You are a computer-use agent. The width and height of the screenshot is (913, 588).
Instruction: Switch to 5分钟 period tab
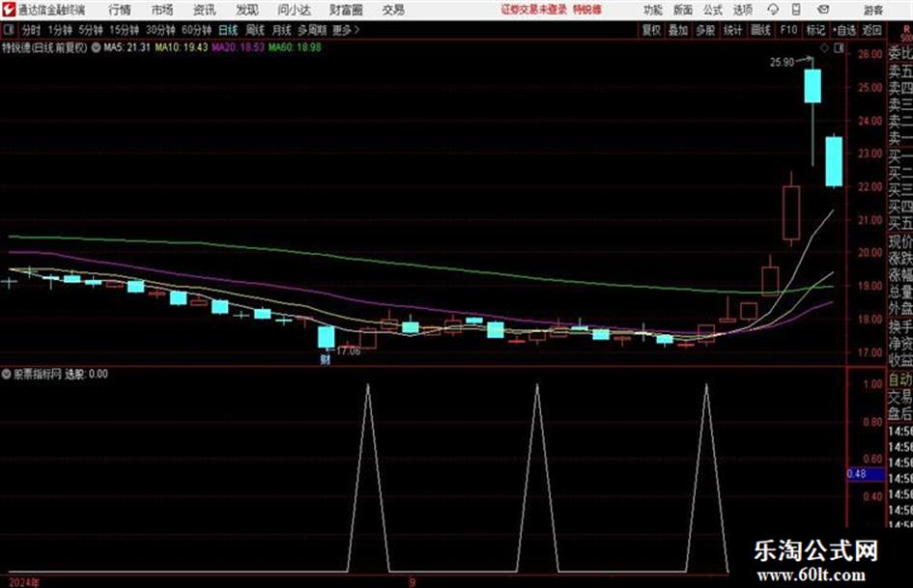tap(91, 30)
